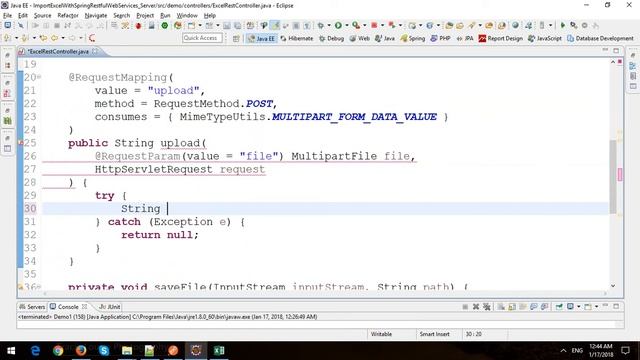Switch to the Database Development perspective
640x360 pixels.
pyautogui.click(x=600, y=38)
